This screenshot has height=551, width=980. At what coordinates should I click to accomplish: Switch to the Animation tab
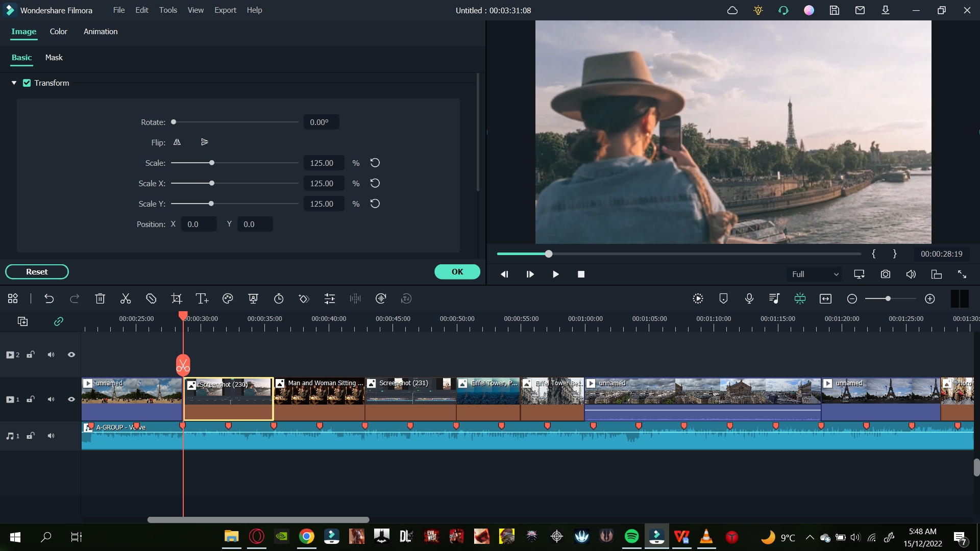100,31
